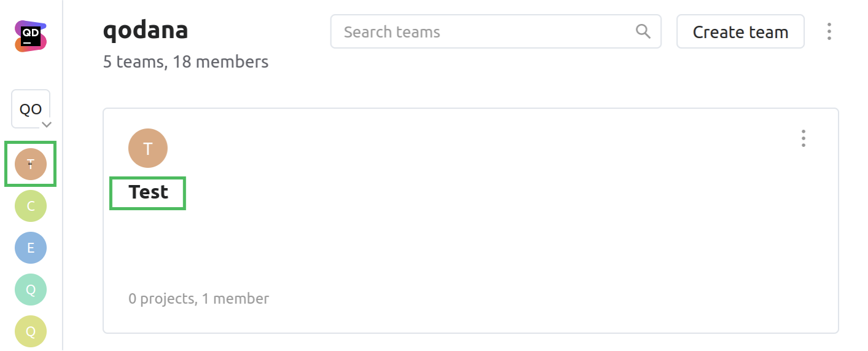Open the organization three-dot menu beside Create team
The height and width of the screenshot is (351, 868).
pyautogui.click(x=829, y=32)
